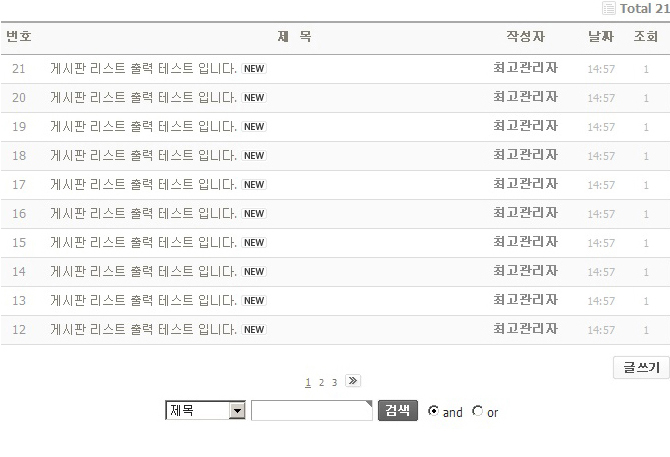Viewport: 670px width, 457px height.
Task: Click author 최고관리자 on post 18
Action: click(x=525, y=156)
